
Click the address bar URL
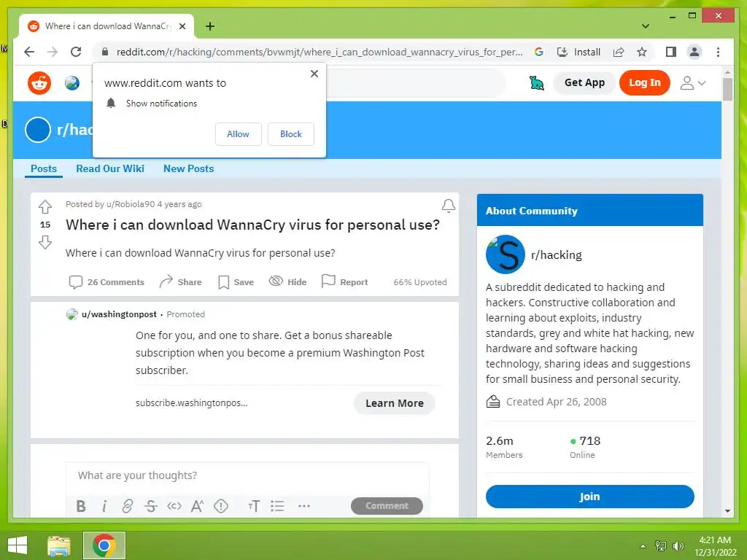(x=320, y=52)
